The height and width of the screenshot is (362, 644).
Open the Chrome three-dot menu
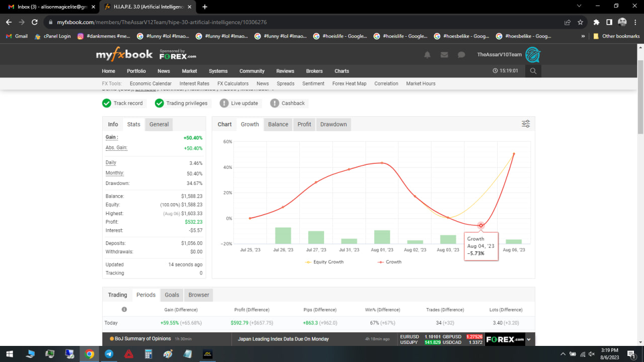click(636, 22)
